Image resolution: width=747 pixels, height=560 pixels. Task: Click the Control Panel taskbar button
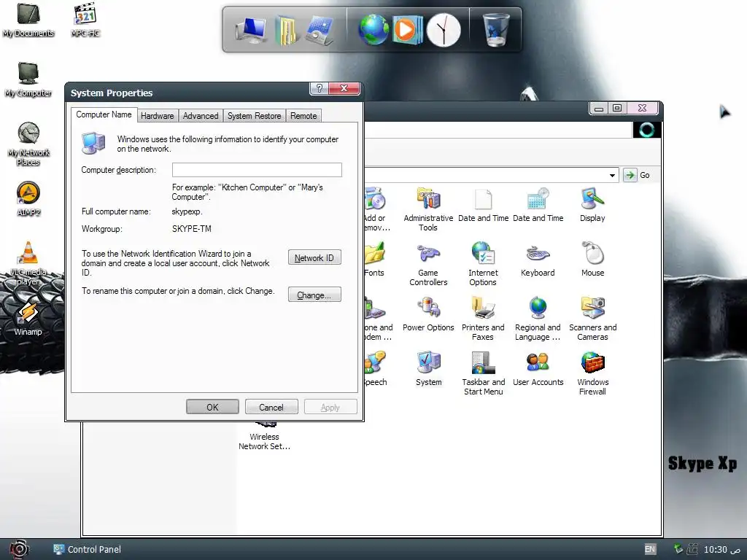(x=88, y=549)
